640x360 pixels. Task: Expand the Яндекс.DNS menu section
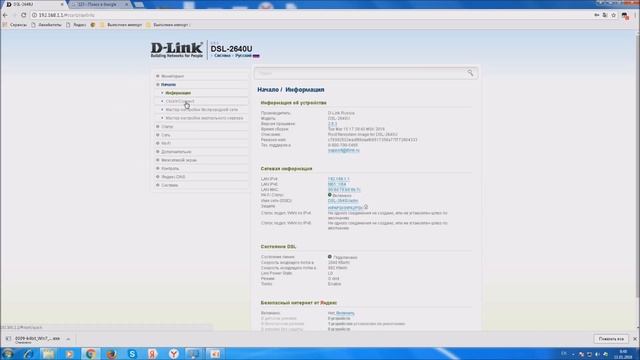point(173,177)
